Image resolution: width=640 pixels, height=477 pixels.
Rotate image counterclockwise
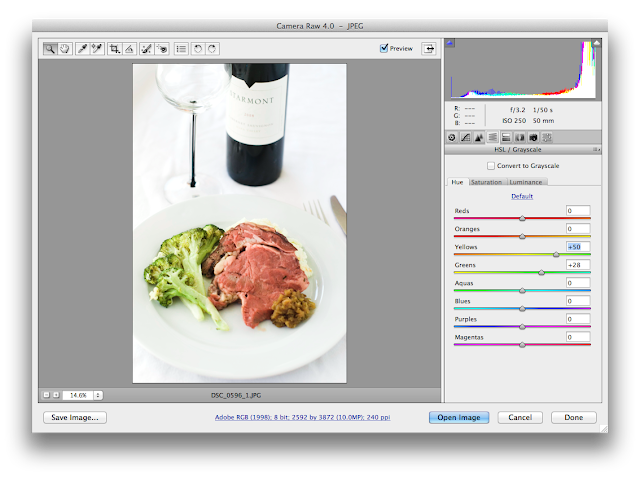coord(198,49)
